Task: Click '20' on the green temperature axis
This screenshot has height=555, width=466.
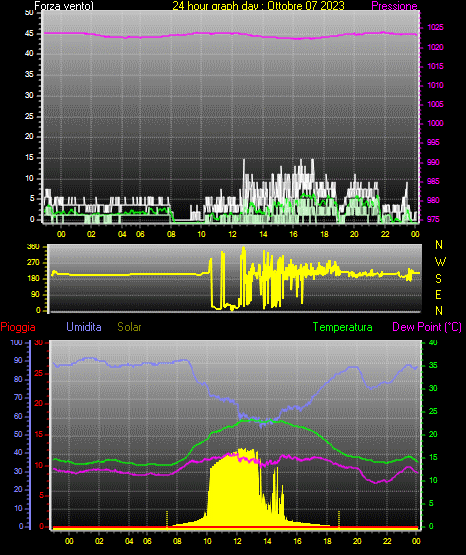Action: click(433, 434)
